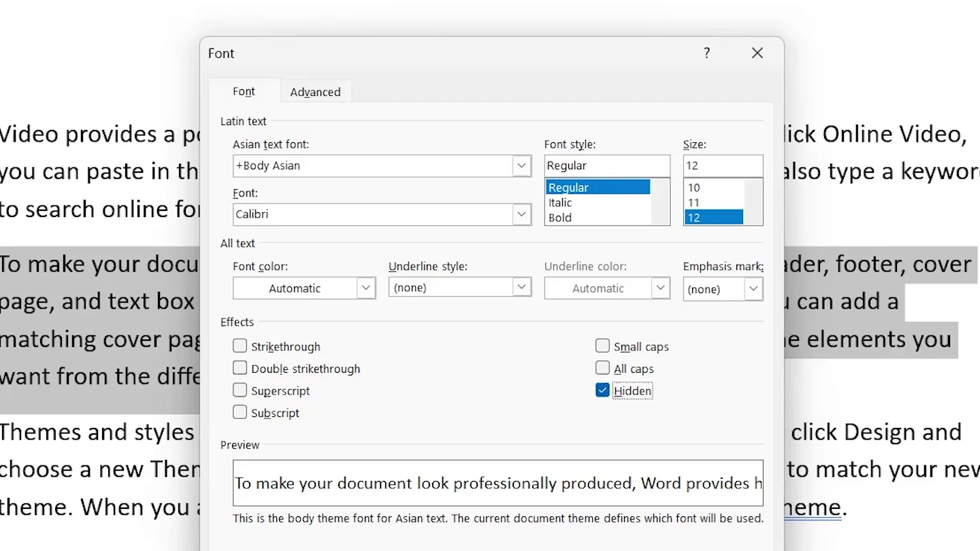
Task: Select size 12 in the Size list
Action: click(x=714, y=218)
